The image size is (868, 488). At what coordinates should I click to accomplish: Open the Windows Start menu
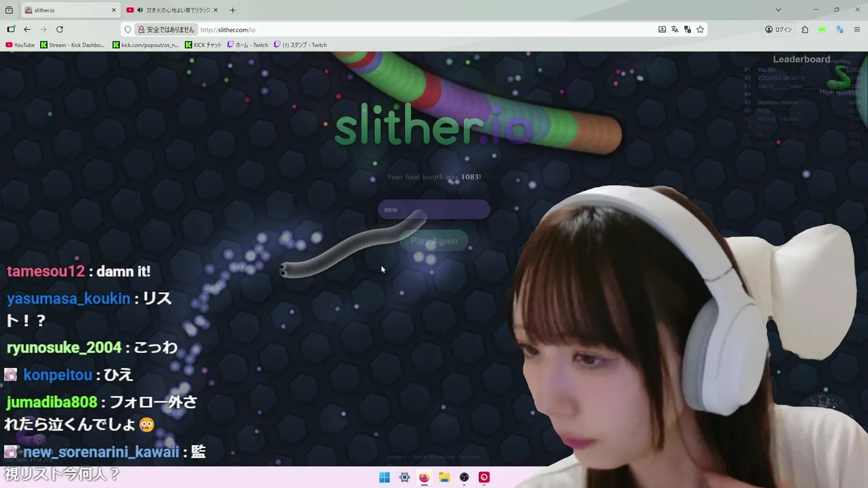[384, 477]
